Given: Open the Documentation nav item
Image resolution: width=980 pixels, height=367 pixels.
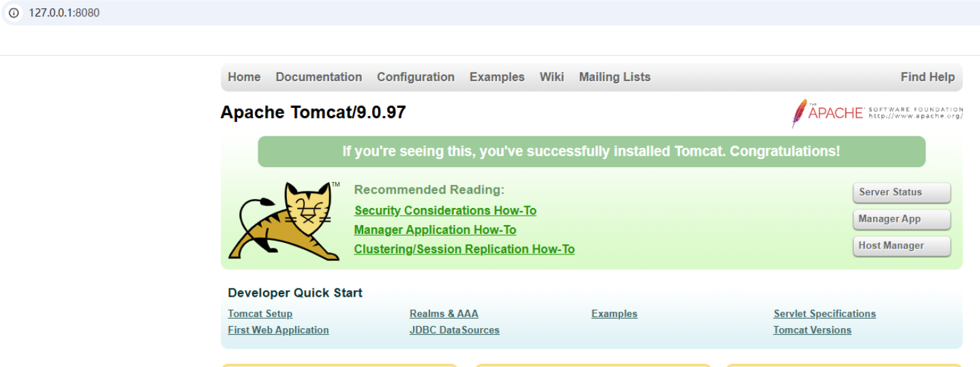Looking at the screenshot, I should [x=319, y=77].
